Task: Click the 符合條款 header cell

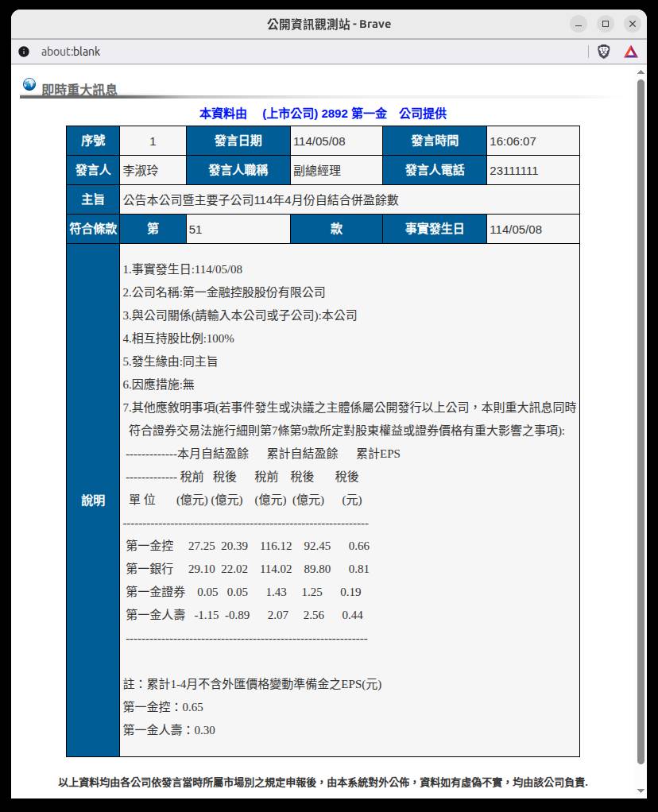Action: click(x=93, y=228)
